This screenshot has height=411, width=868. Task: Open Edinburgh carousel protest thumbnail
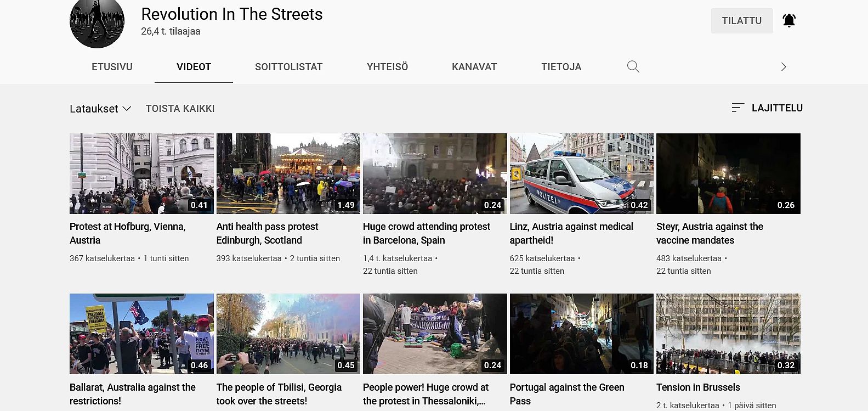pyautogui.click(x=288, y=173)
